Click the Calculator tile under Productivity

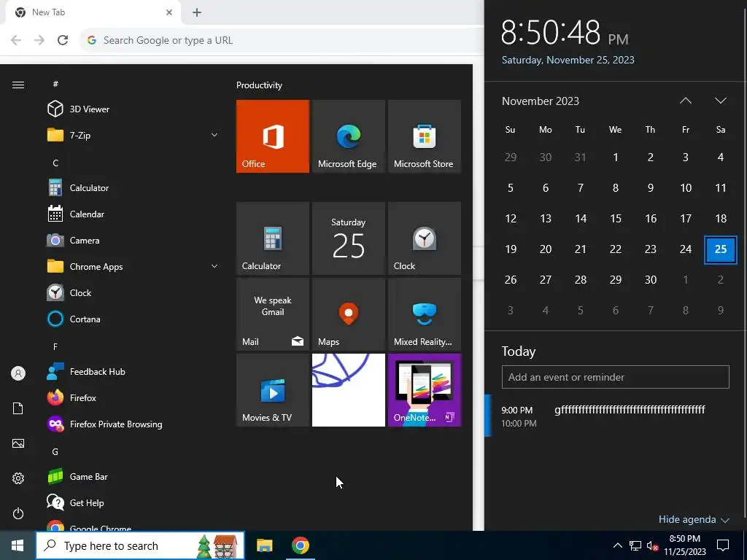(273, 238)
